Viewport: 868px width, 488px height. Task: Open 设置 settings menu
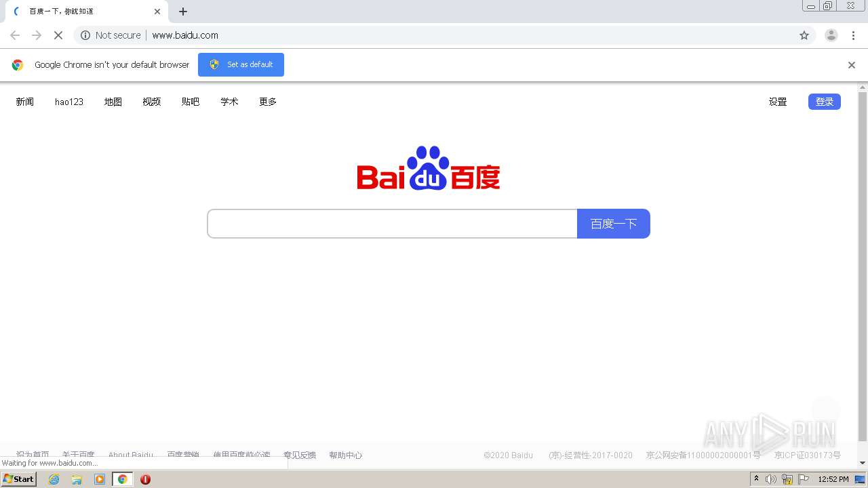point(778,102)
